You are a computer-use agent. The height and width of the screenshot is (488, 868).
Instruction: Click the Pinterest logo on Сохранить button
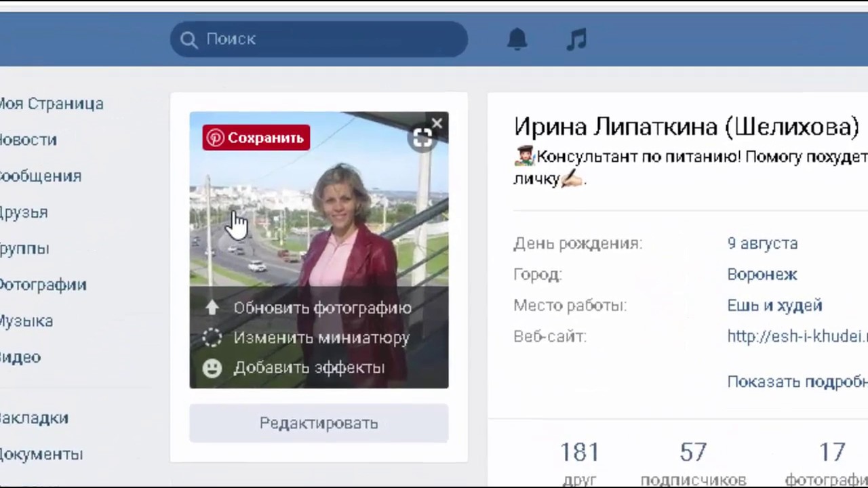tap(215, 138)
